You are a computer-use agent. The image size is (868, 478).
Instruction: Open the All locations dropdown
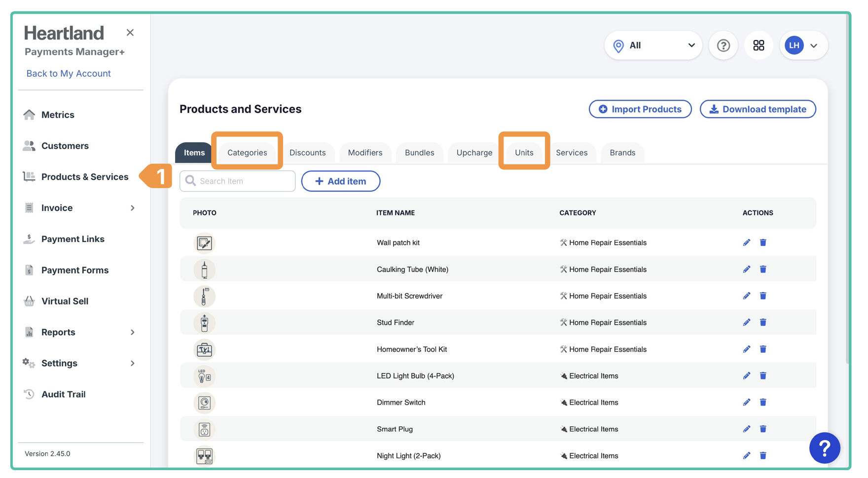[653, 45]
